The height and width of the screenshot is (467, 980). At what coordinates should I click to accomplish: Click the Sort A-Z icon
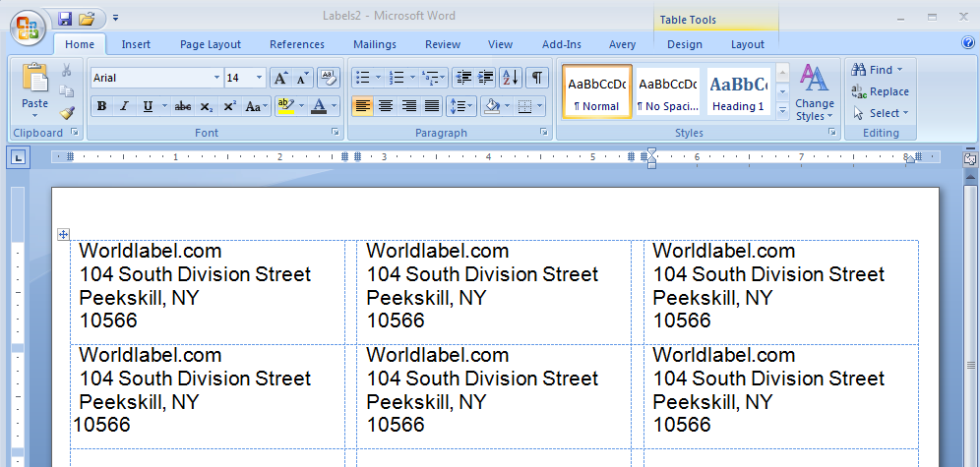point(511,78)
